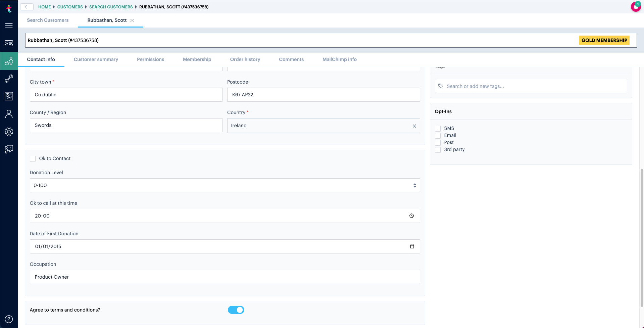The image size is (644, 328).
Task: Go to SEARCH CUSTOMERS breadcrumb link
Action: pos(111,7)
